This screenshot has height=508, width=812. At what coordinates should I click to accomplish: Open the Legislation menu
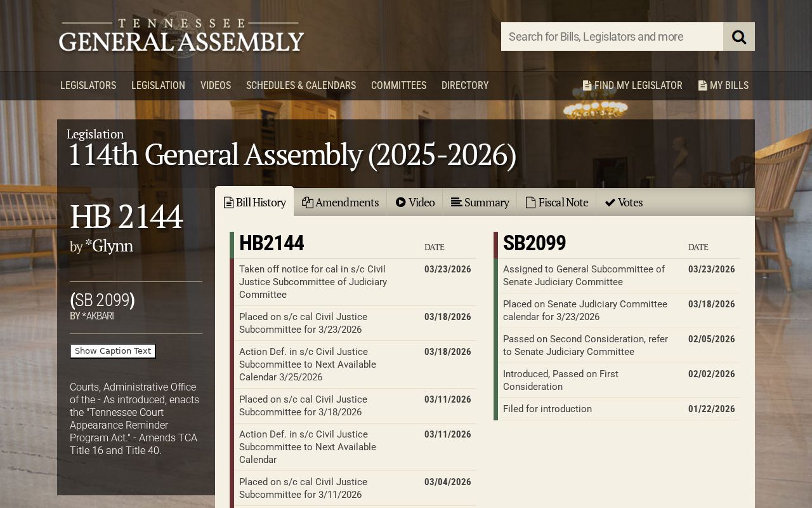158,85
